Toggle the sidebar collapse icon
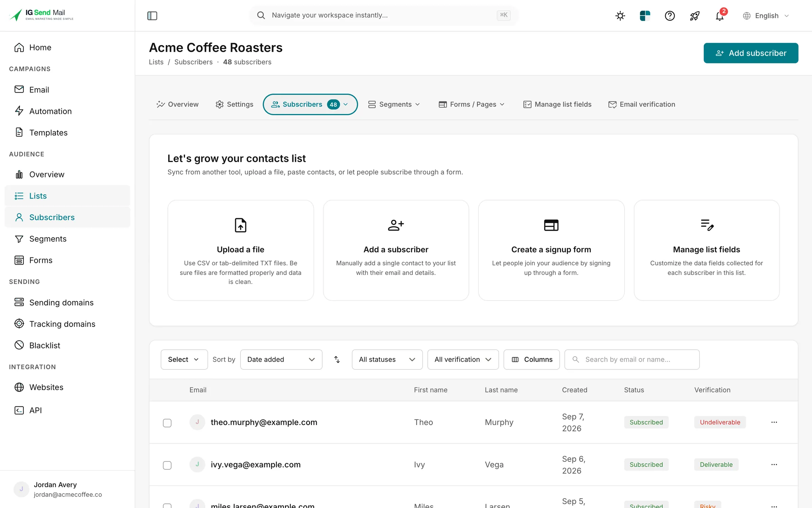 point(152,16)
